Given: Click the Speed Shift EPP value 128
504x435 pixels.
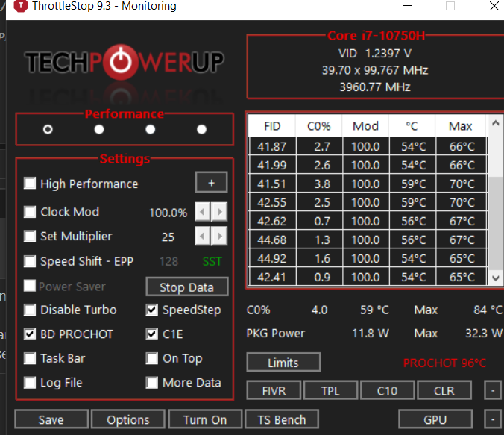Looking at the screenshot, I should point(168,261).
